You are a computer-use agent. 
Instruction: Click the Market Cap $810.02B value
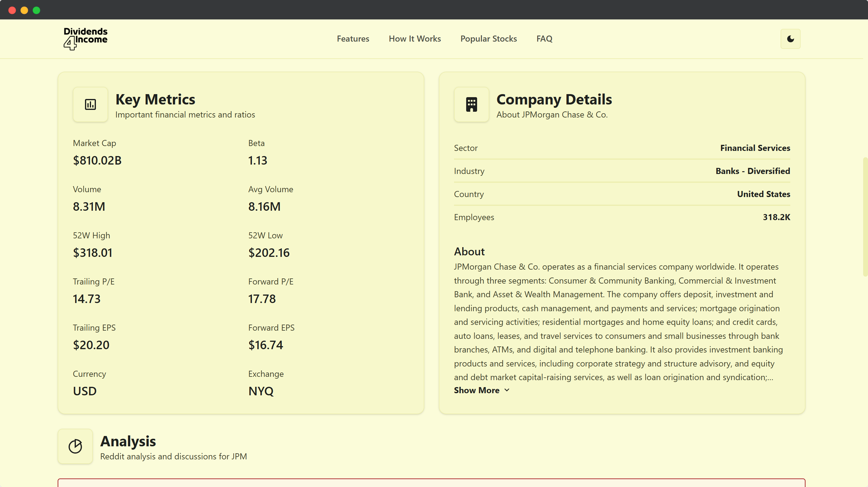[x=97, y=160]
